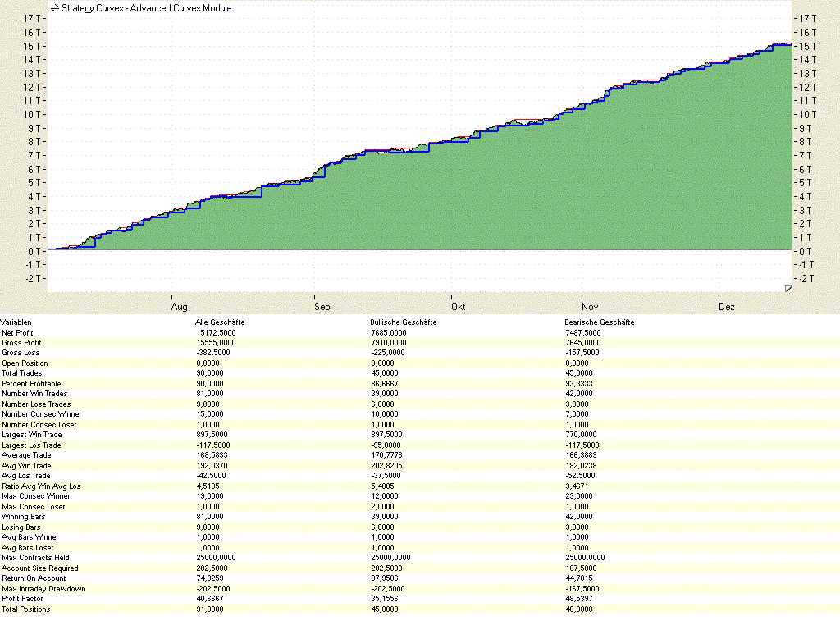Viewport: 840px width, 630px height.
Task: Click the Profit Factor row label
Action: [x=21, y=599]
